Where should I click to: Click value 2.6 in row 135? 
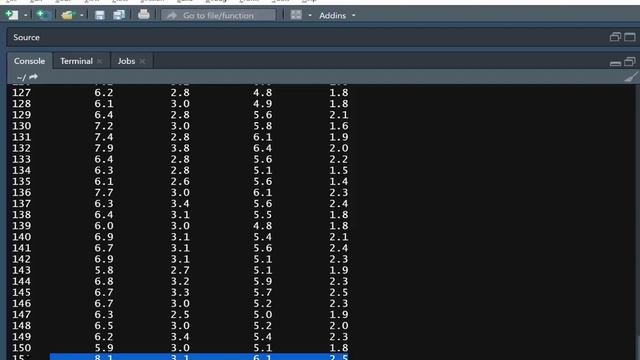pos(180,182)
